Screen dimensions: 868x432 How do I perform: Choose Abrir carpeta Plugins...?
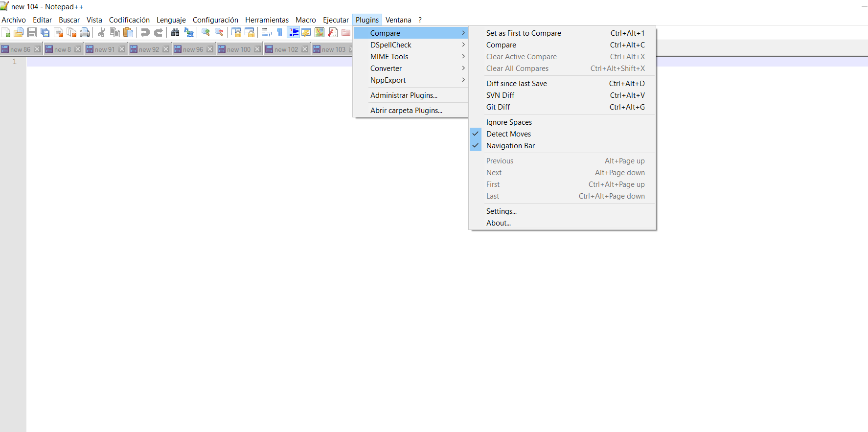point(411,111)
